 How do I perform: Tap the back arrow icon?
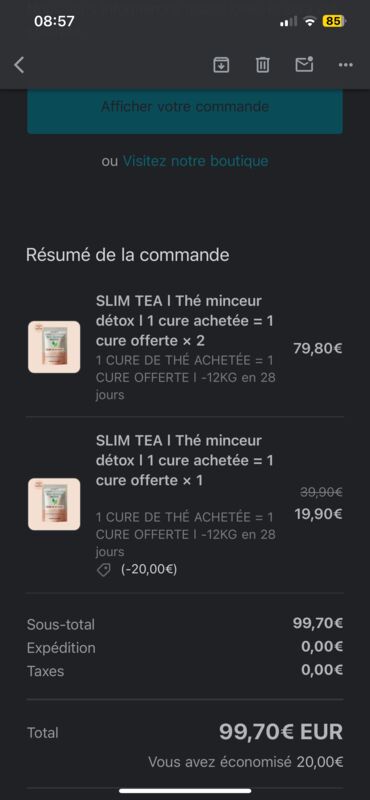point(19,65)
